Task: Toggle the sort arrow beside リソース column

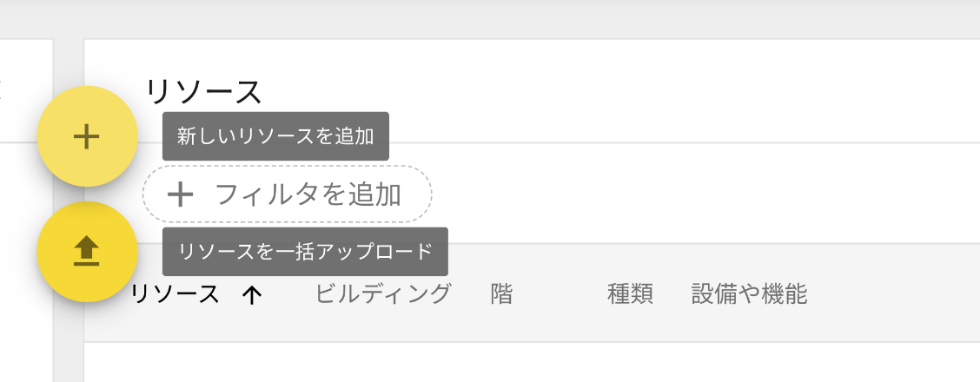Action: [251, 294]
